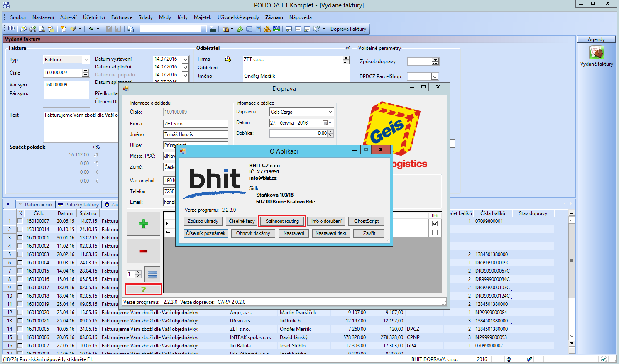
Task: Open Vydané faktury icon in Agendy panel
Action: [597, 53]
